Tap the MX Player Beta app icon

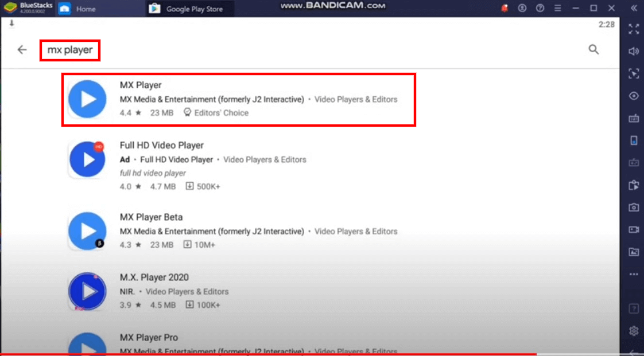[x=87, y=232]
